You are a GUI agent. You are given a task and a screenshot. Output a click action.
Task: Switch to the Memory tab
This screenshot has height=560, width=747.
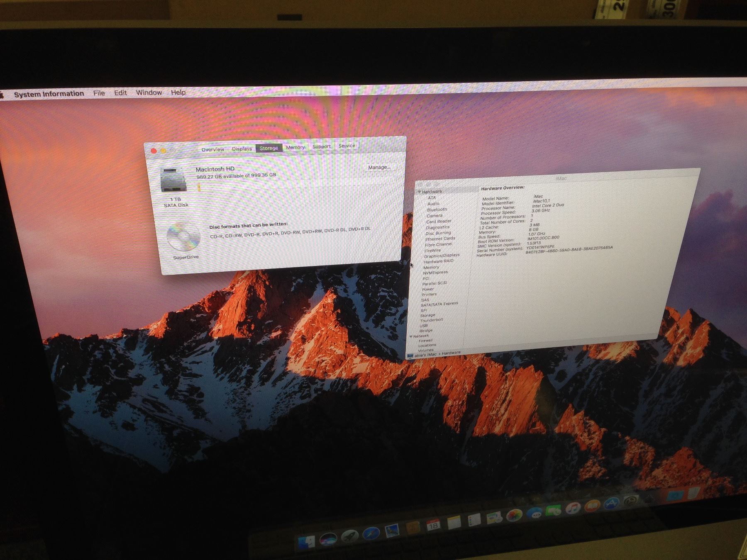pyautogui.click(x=295, y=147)
